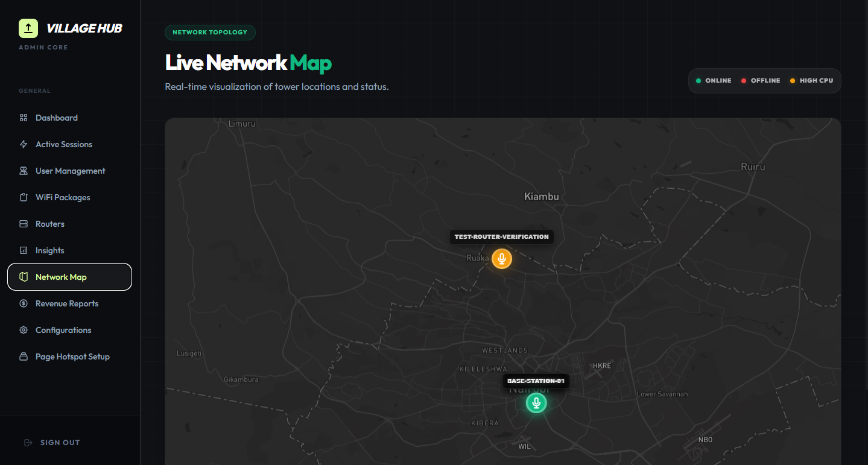This screenshot has width=868, height=465.
Task: Select the Dashboard grid icon
Action: (x=23, y=118)
